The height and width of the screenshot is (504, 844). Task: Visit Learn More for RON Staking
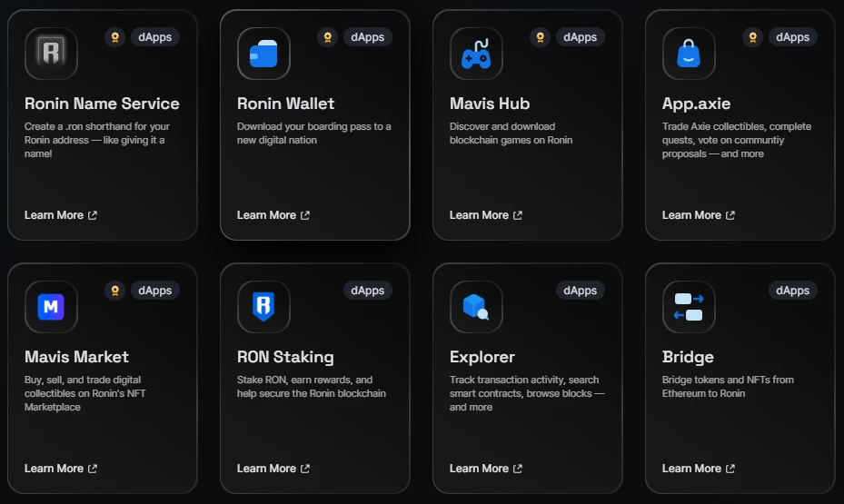(x=273, y=469)
